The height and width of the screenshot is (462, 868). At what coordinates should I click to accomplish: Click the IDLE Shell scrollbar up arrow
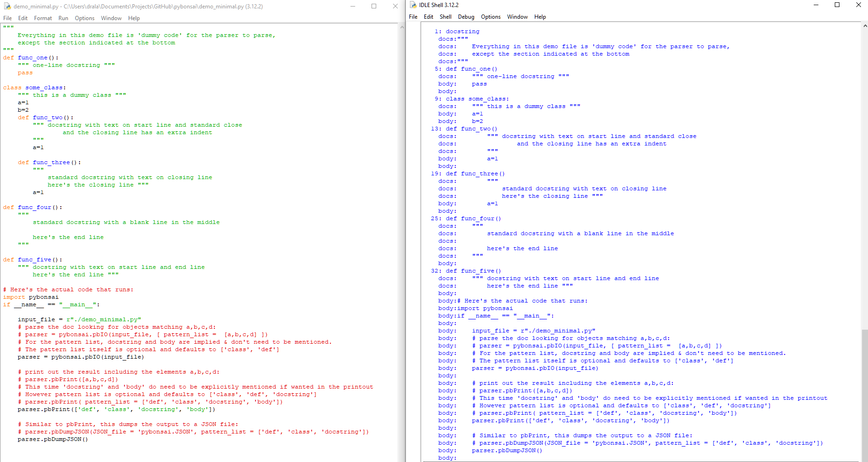[864, 26]
